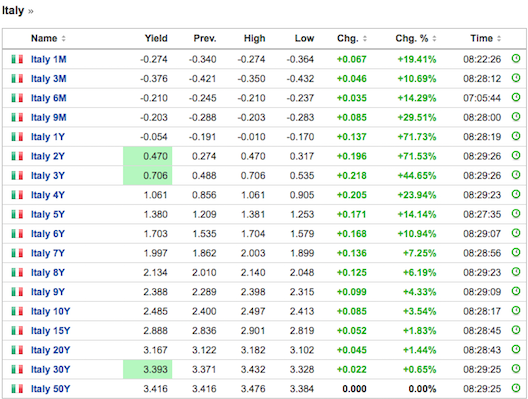The height and width of the screenshot is (399, 528).
Task: Open the Italy 1M bond link
Action: tap(48, 59)
